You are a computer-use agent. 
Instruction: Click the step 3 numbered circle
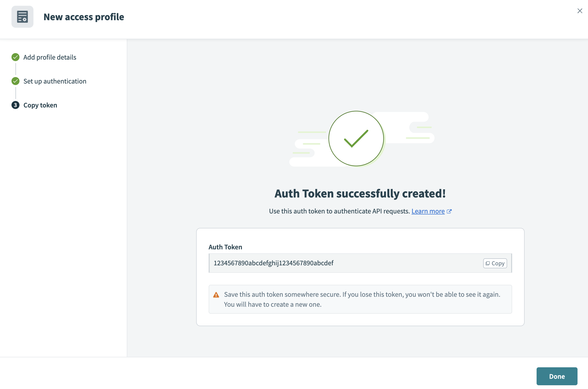coord(15,105)
